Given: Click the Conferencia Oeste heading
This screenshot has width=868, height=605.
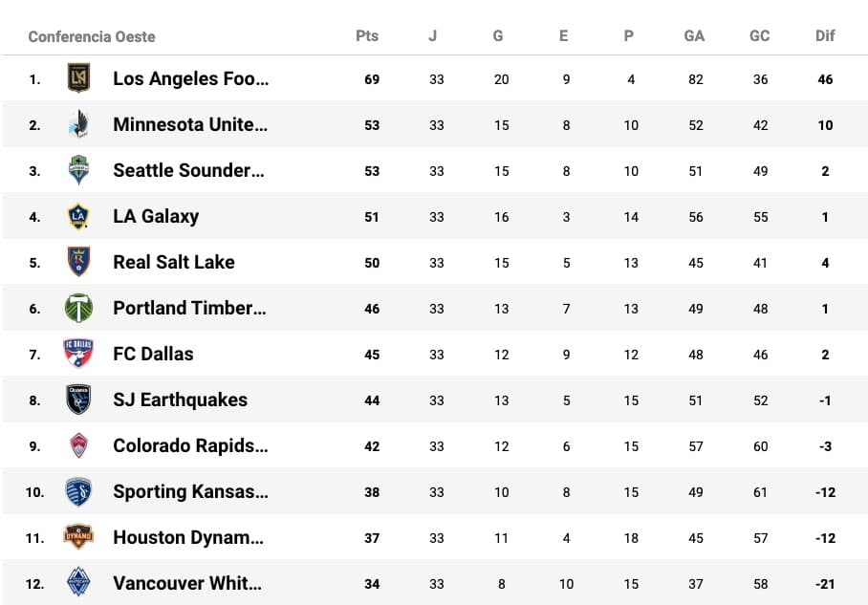Looking at the screenshot, I should pos(92,36).
